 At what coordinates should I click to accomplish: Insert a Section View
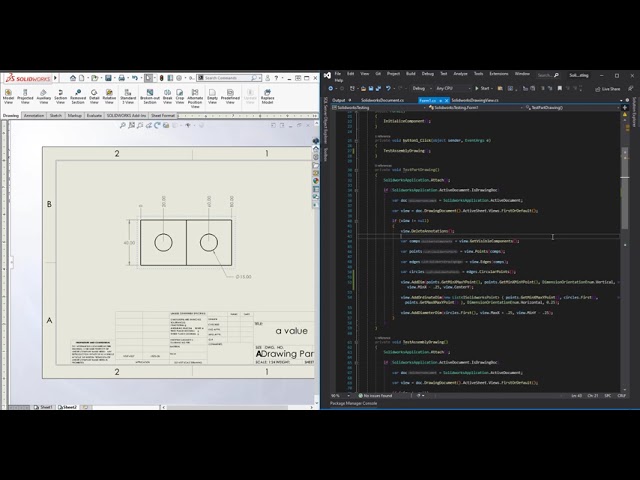pyautogui.click(x=60, y=97)
